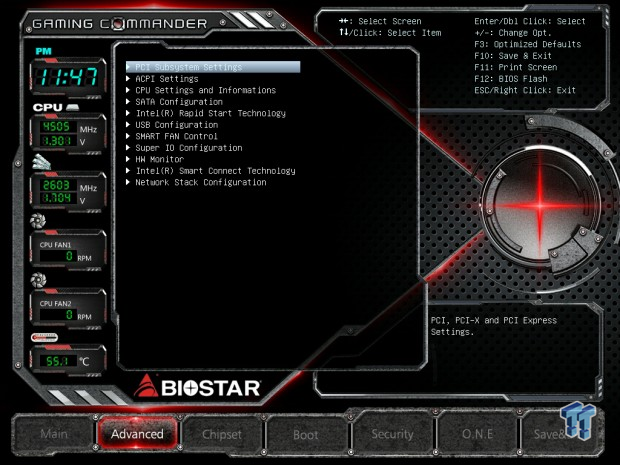Click the BIOSTAR logo
The height and width of the screenshot is (465, 620).
point(197,386)
